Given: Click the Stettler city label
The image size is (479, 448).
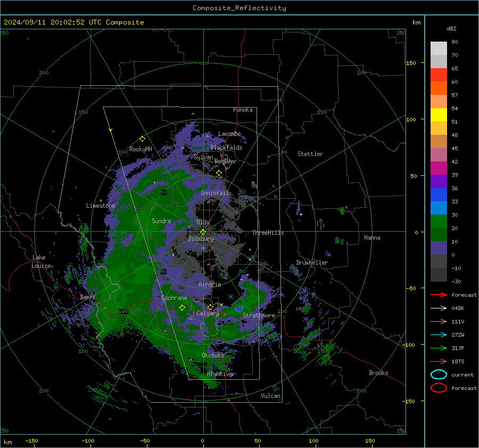Looking at the screenshot, I should tap(310, 154).
